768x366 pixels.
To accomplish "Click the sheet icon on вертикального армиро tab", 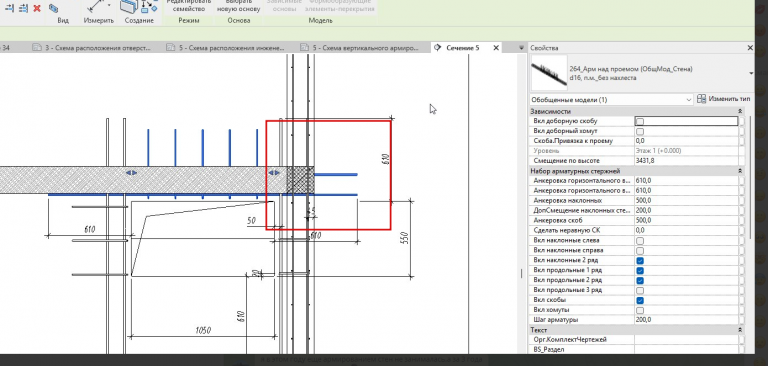I will pos(305,48).
